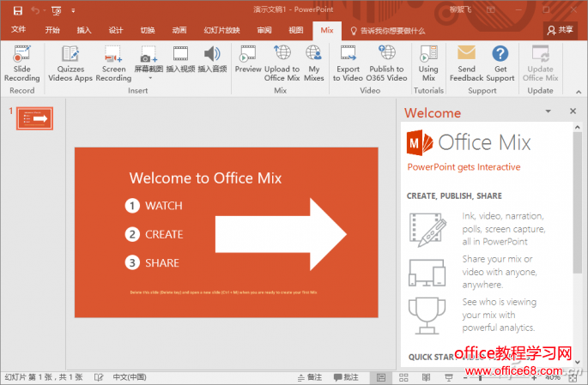Click scroll up arrow in Welcome pane
This screenshot has width=588, height=385.
click(578, 128)
